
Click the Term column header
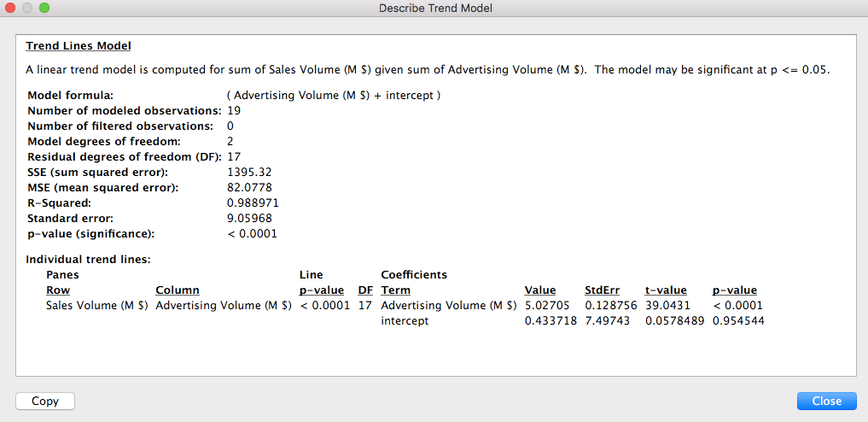[x=395, y=290]
